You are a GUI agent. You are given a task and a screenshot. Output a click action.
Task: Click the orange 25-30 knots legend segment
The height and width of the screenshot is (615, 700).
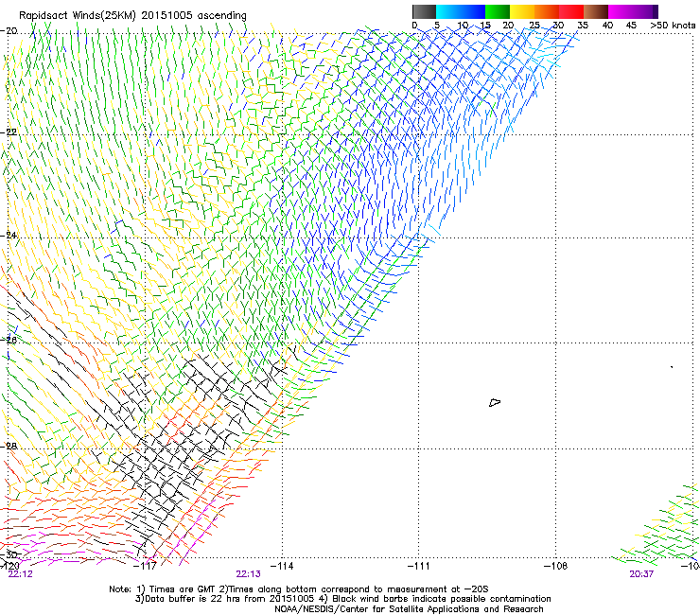point(547,11)
